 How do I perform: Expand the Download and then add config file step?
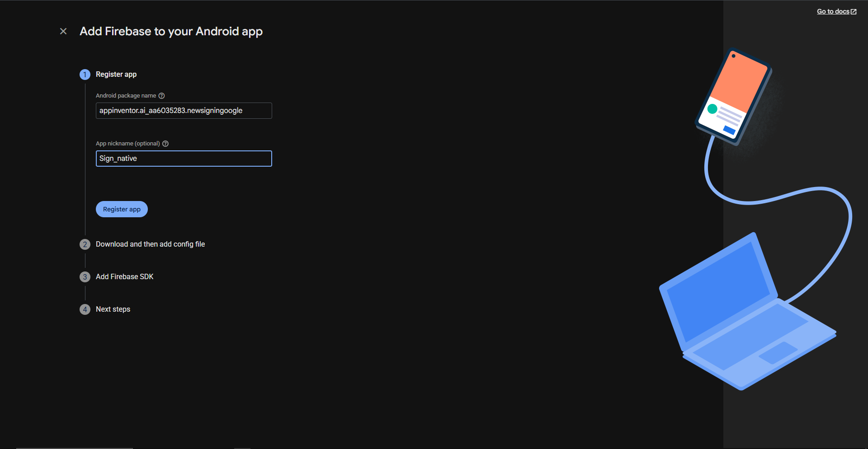click(x=150, y=244)
